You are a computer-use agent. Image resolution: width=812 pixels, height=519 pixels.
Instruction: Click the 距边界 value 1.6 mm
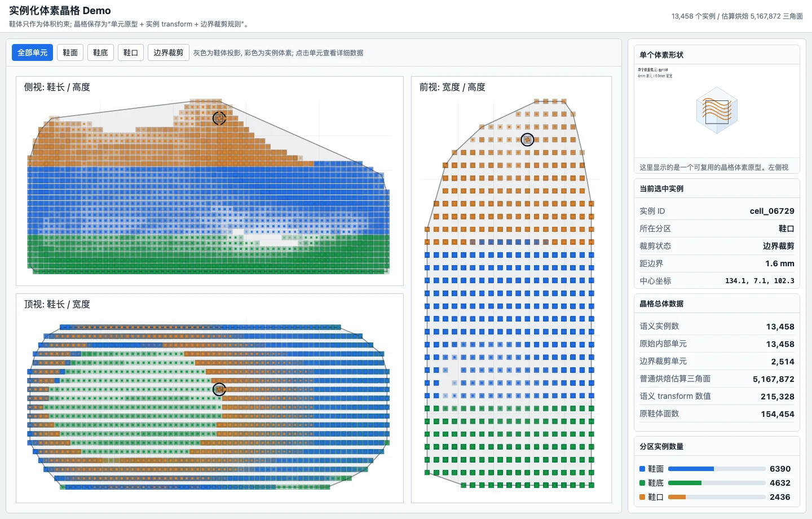[780, 263]
